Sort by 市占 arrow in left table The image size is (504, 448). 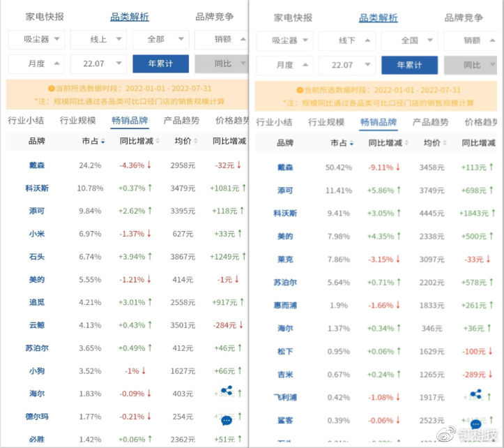tap(103, 141)
